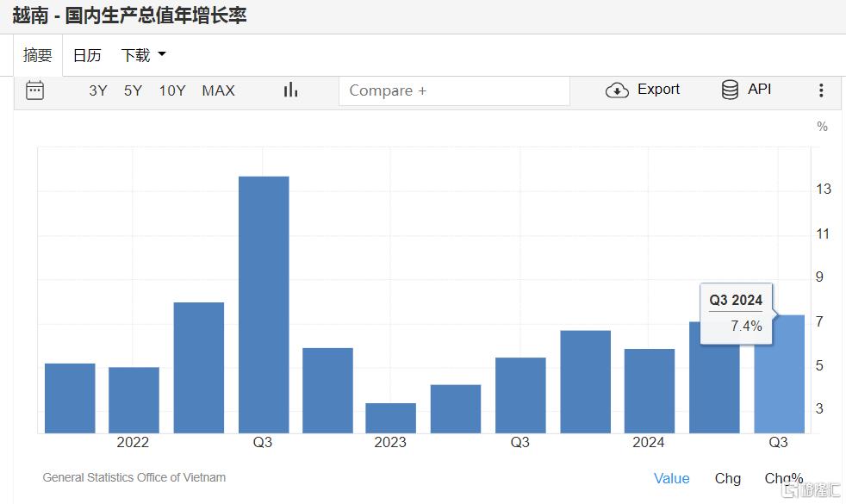Click the Export label

pos(658,89)
